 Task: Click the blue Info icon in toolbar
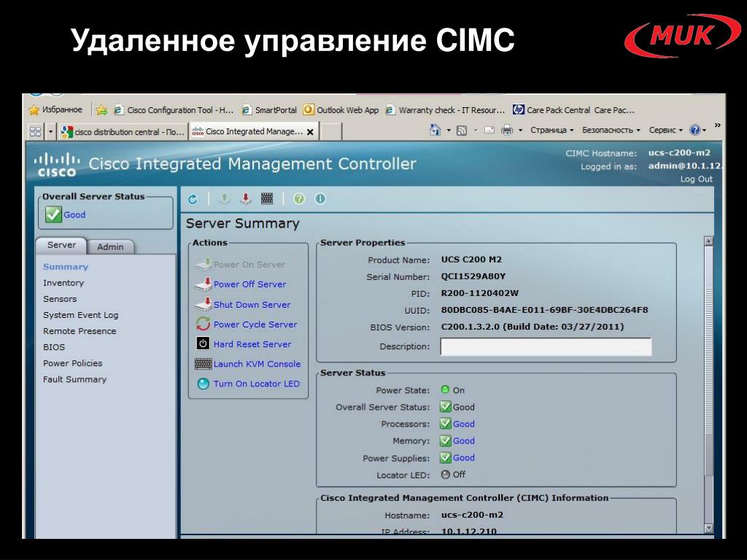[320, 198]
